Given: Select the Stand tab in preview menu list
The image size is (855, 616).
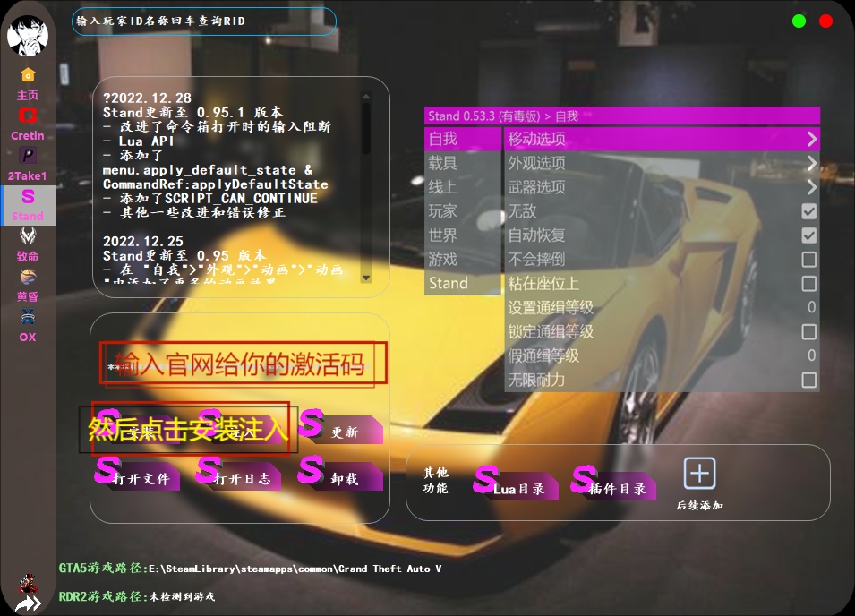Looking at the screenshot, I should [x=462, y=284].
